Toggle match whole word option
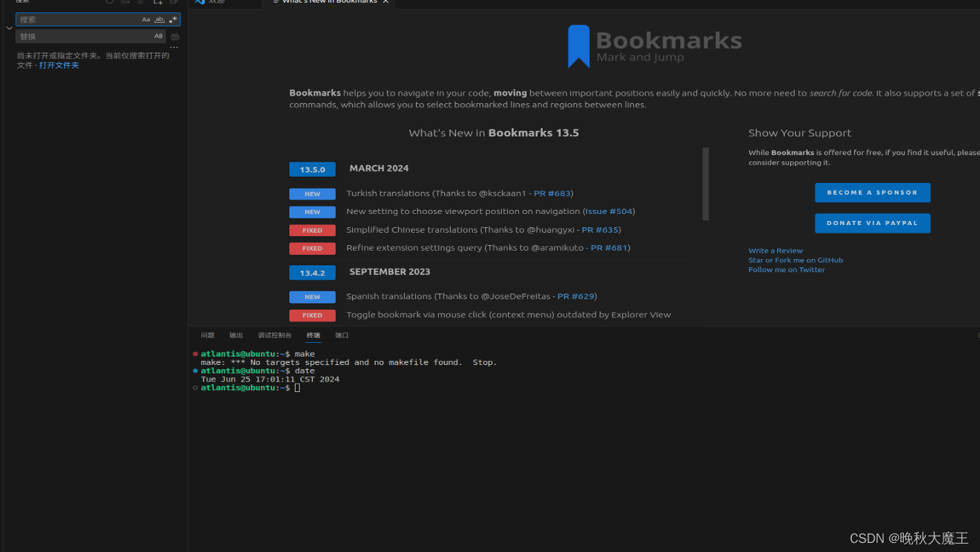 [158, 19]
